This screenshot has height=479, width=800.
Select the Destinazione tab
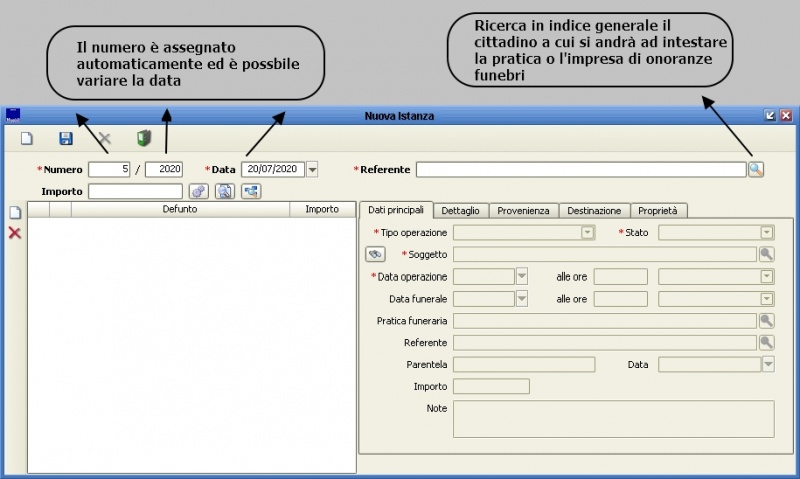[594, 210]
